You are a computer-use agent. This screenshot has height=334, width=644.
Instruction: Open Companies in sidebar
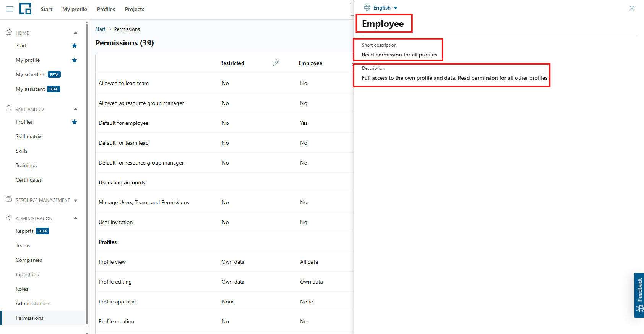pos(29,260)
